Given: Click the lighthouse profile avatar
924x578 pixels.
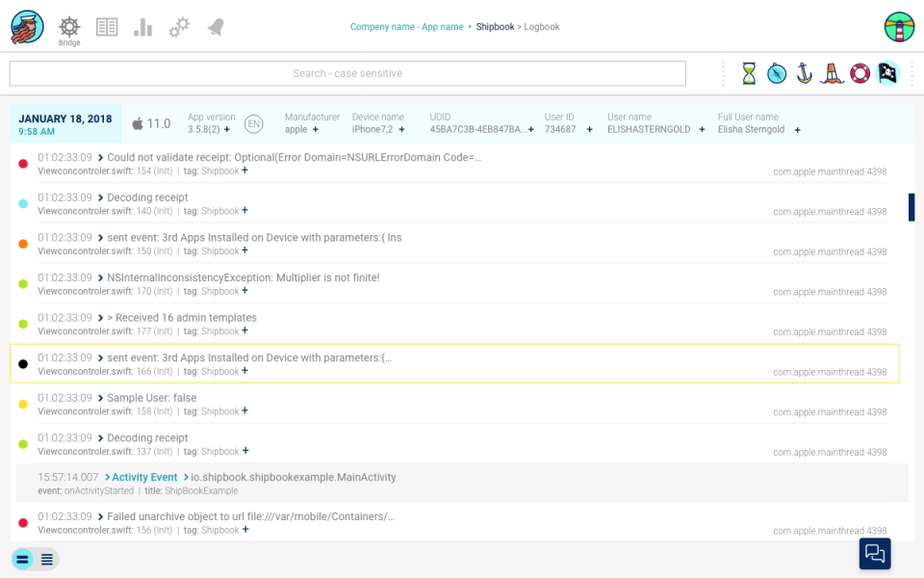Looking at the screenshot, I should tap(899, 27).
